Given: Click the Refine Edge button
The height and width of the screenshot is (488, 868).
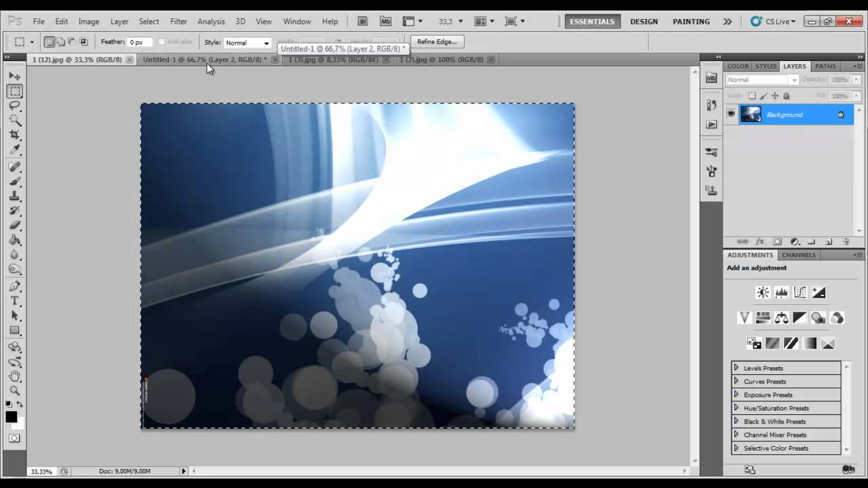Looking at the screenshot, I should click(x=437, y=42).
